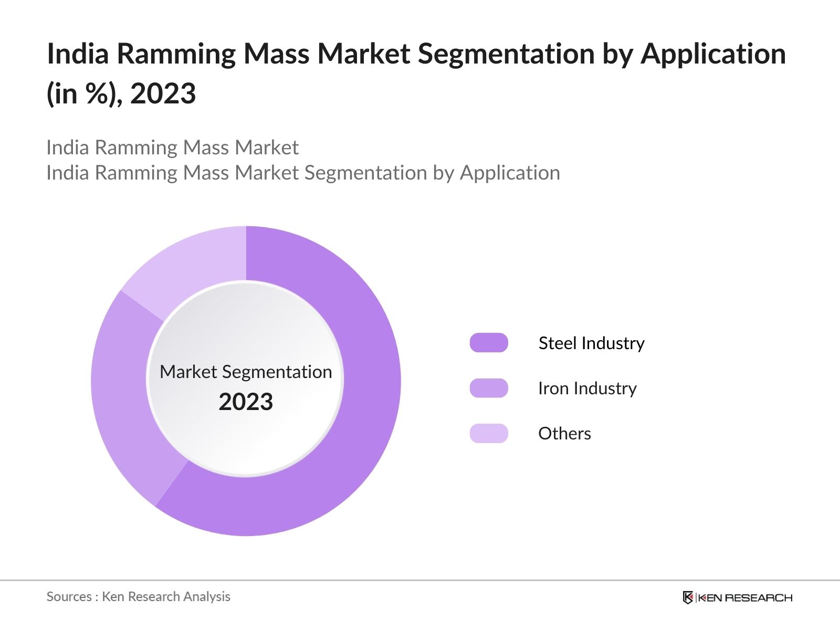Click the 2023 text in chart center

click(x=246, y=402)
